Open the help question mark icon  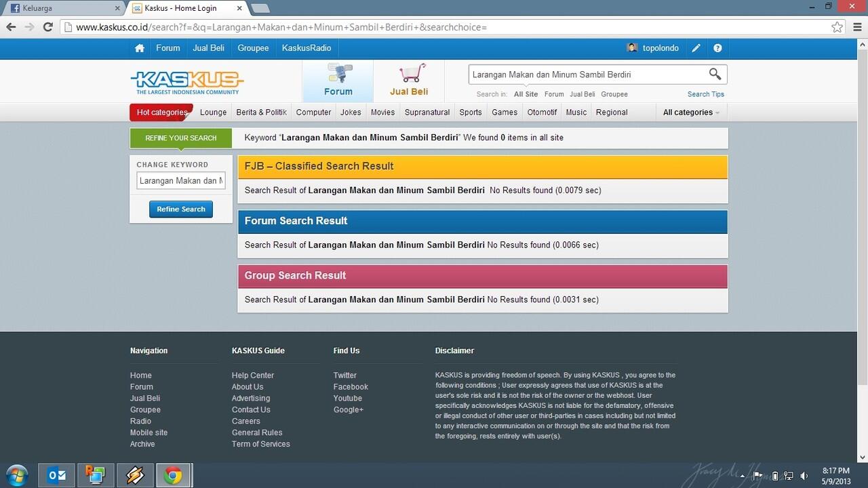[717, 48]
